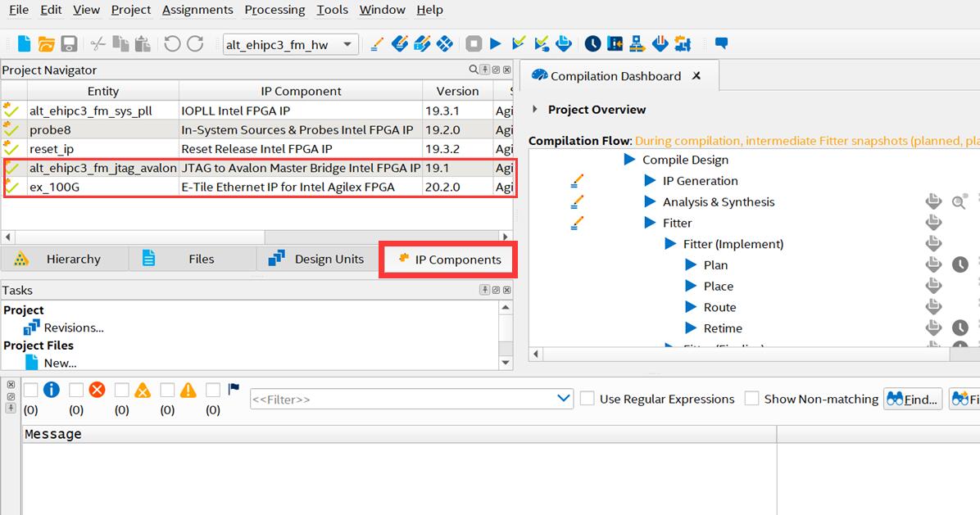
Task: Click the clock icon on the Retime row
Action: (x=960, y=328)
